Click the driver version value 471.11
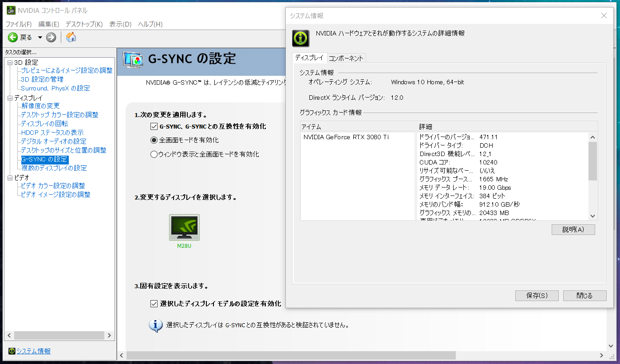The image size is (620, 364). (x=489, y=137)
